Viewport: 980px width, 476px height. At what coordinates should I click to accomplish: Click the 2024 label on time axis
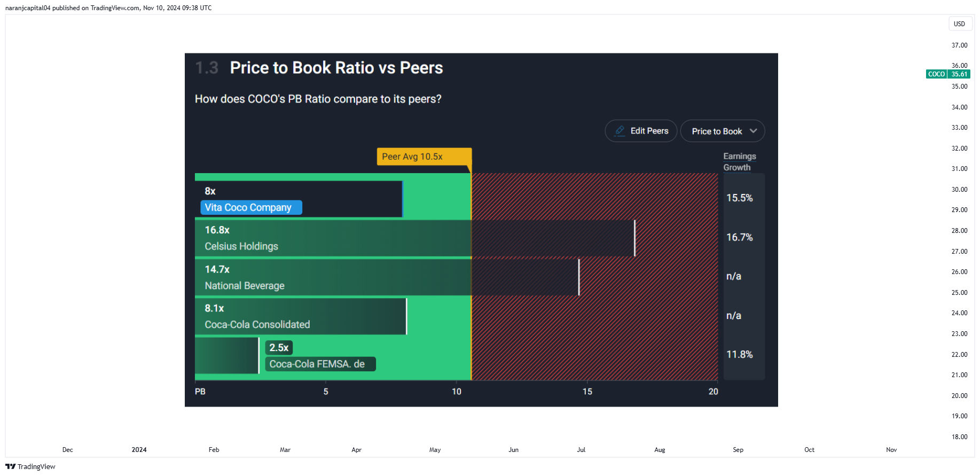(x=139, y=450)
